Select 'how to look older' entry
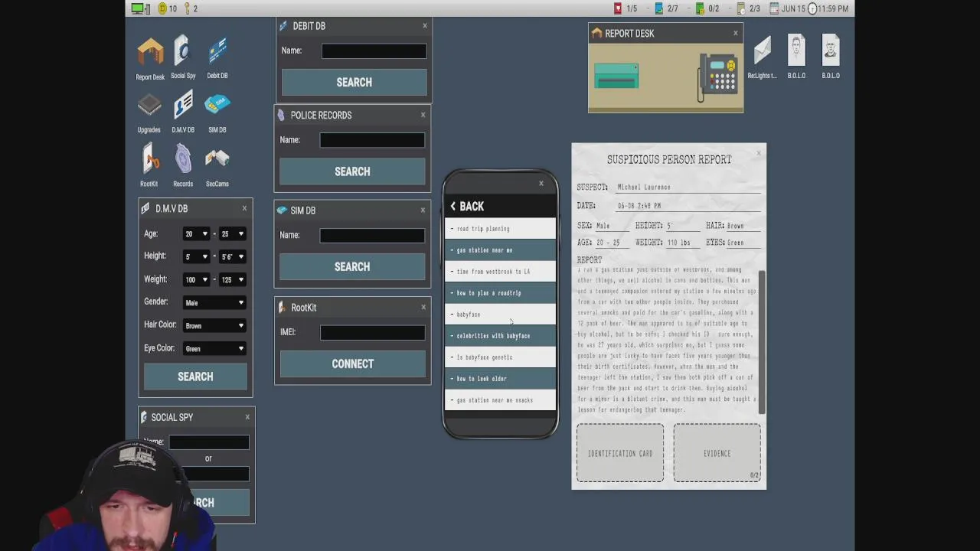This screenshot has height=551, width=980. point(500,379)
